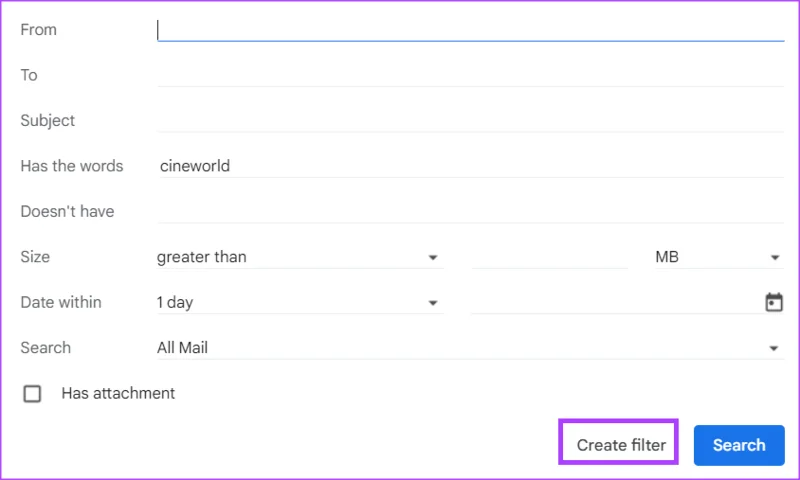The width and height of the screenshot is (800, 480).
Task: Open the calendar date picker icon
Action: pyautogui.click(x=773, y=302)
